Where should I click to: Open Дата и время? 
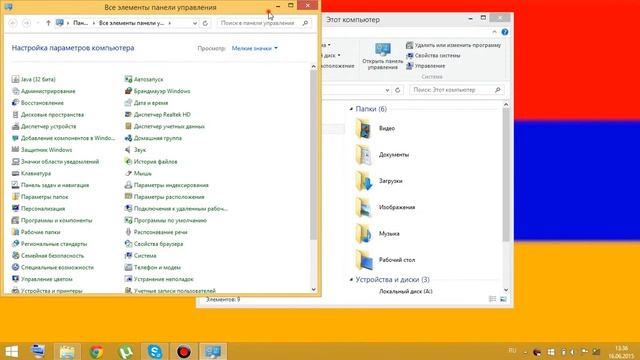pyautogui.click(x=147, y=103)
